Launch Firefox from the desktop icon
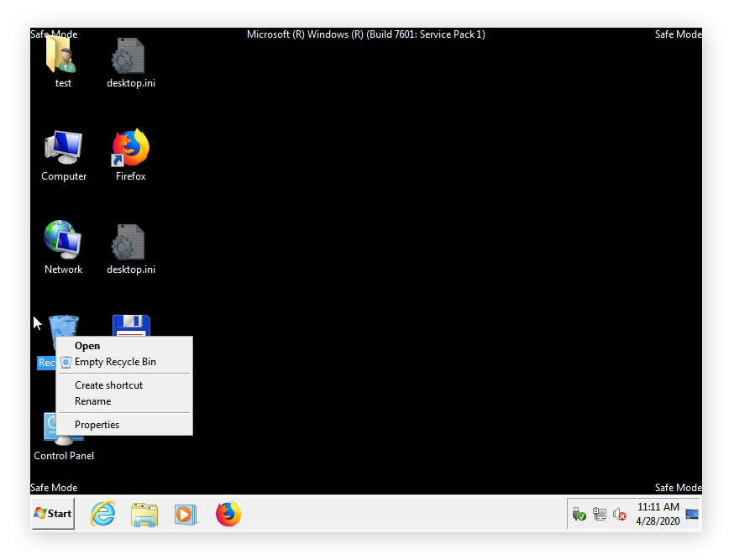Image resolution: width=734 pixels, height=560 pixels. (x=130, y=147)
